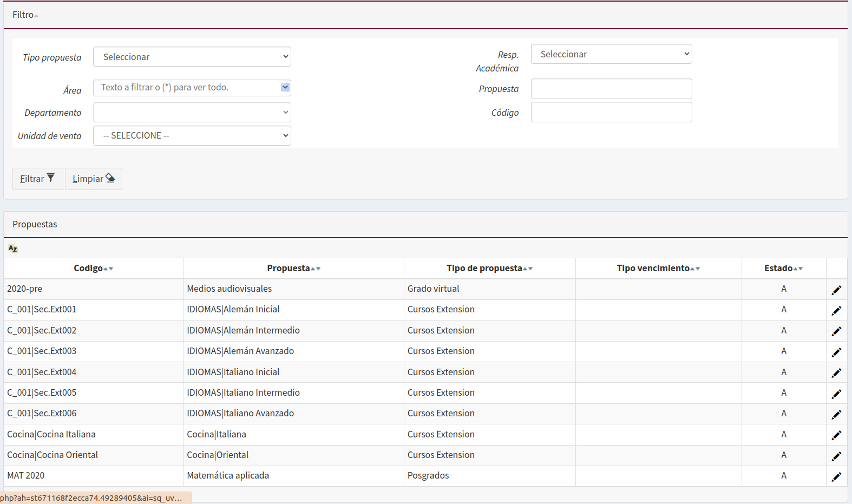Open the Tipo propuesta dropdown
This screenshot has height=504, width=852.
[x=192, y=57]
